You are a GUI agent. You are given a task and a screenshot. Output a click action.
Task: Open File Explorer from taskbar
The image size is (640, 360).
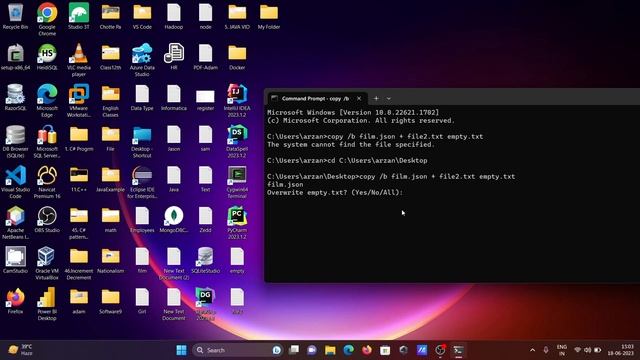330,350
